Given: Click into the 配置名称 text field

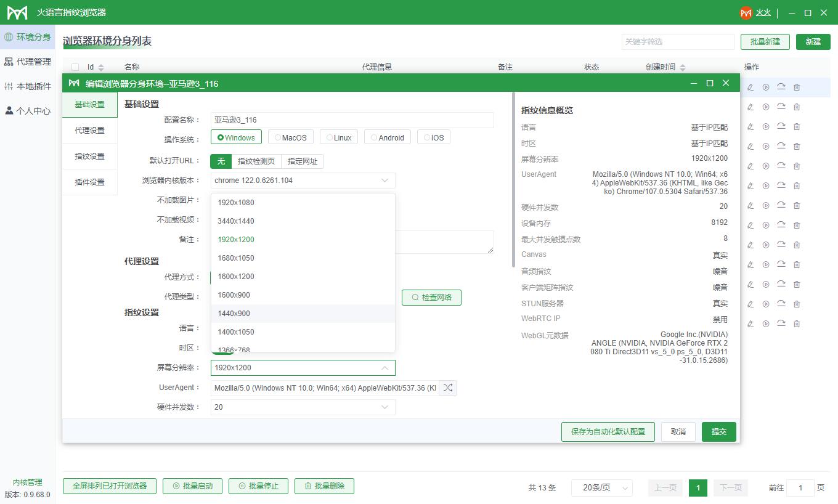Looking at the screenshot, I should pos(352,120).
